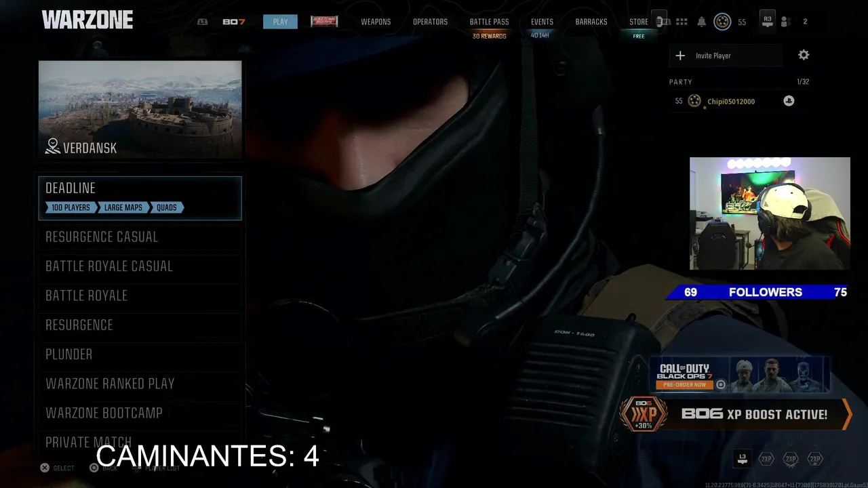Click the party count 1/32
The image size is (868, 488).
[x=803, y=81]
